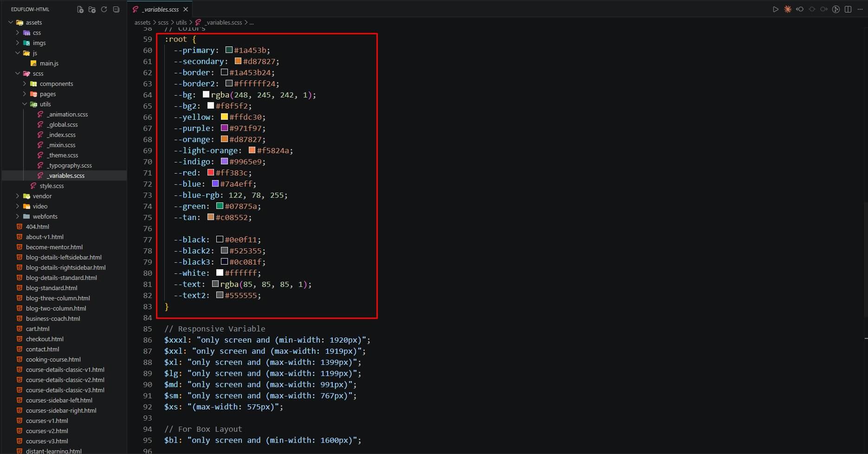
Task: Collapse the assets folder
Action: click(11, 22)
